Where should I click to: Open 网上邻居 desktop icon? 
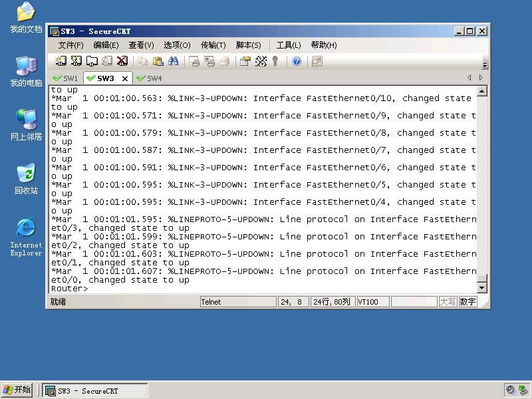click(x=26, y=125)
